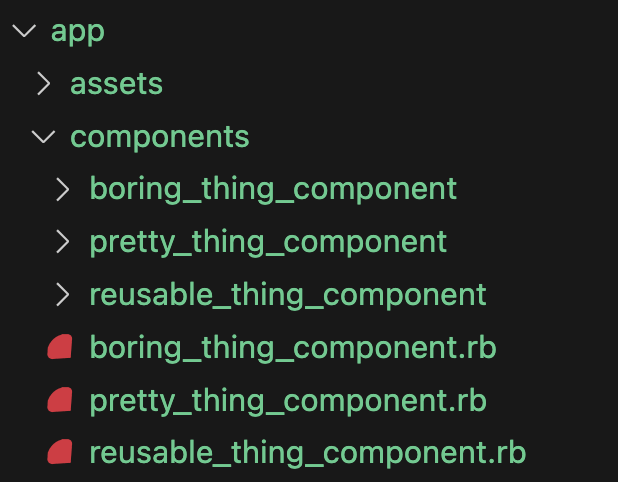Collapse the app folder chevron
The image size is (618, 482).
tap(24, 31)
